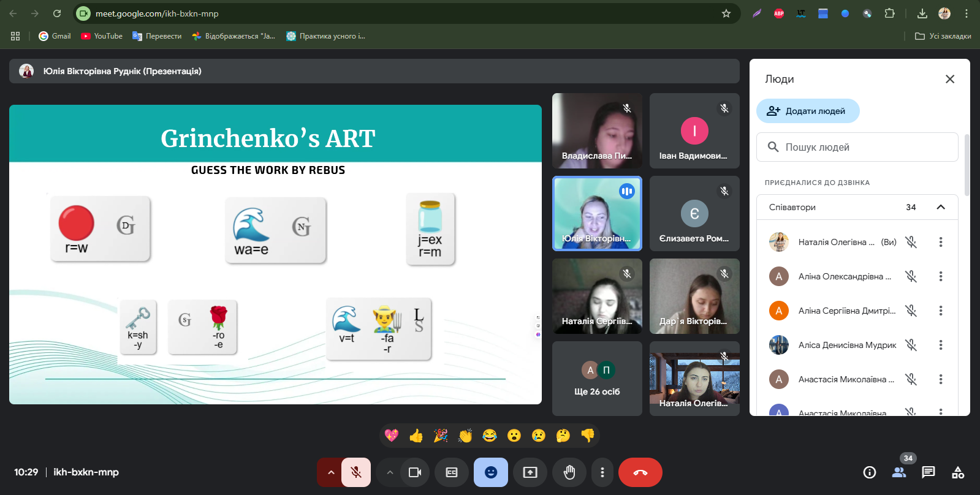Open more options for Аліса Денисівна Мудрик

[x=941, y=345]
